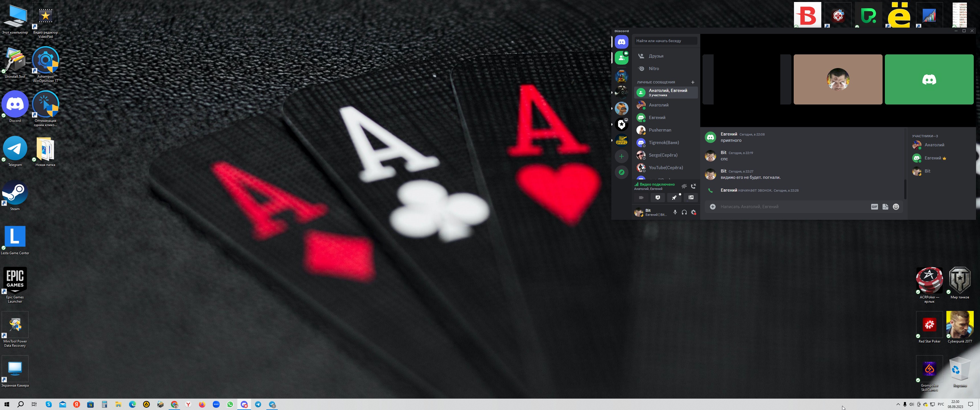This screenshot has width=980, height=410.
Task: Click Видео подключено connection status
Action: tap(657, 184)
